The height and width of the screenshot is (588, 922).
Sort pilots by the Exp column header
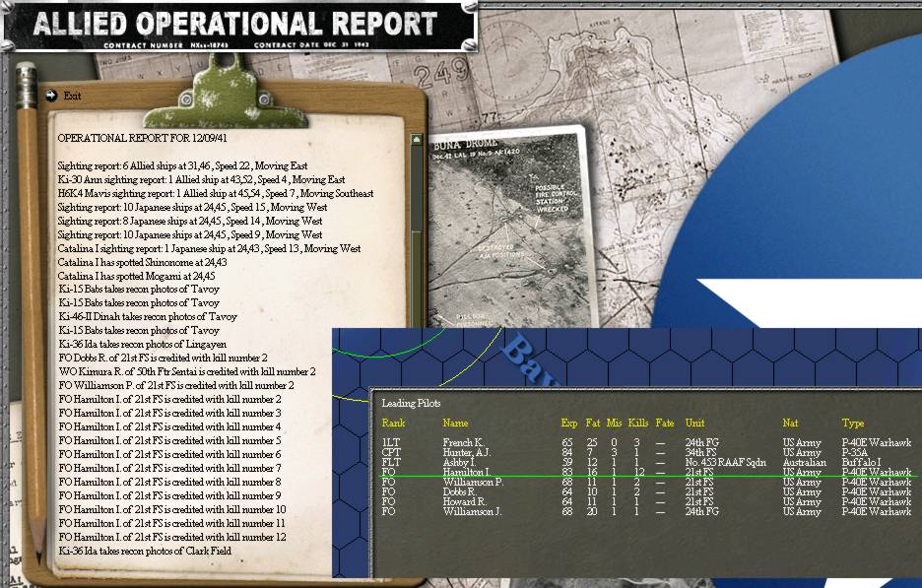point(569,423)
